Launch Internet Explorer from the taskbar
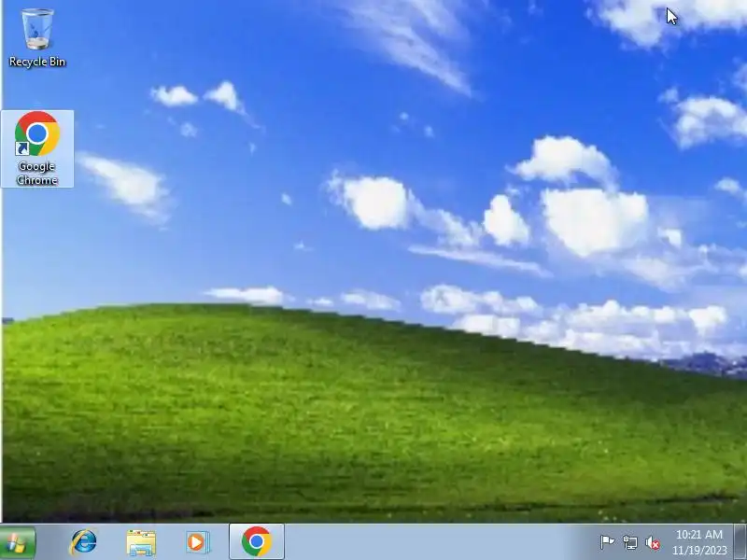Screen dimensions: 747x560 point(84,542)
